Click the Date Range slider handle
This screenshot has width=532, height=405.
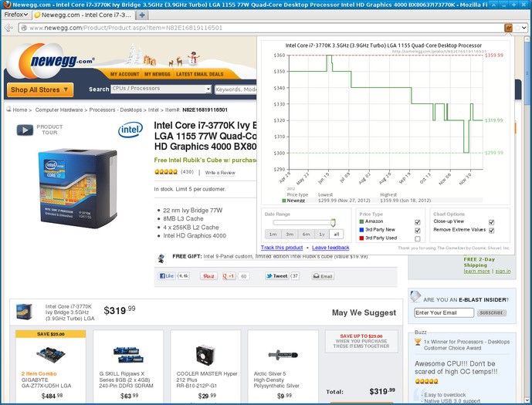(333, 223)
